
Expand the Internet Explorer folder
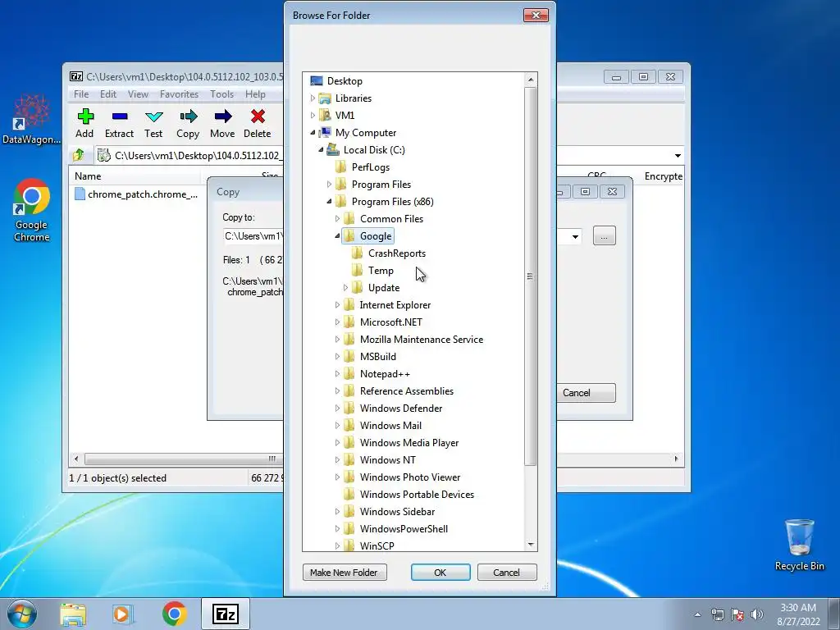pyautogui.click(x=337, y=305)
